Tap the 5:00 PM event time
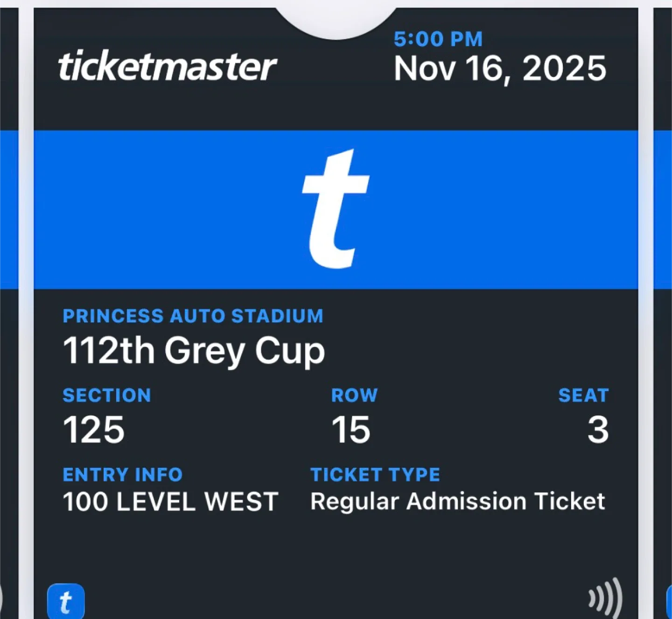The width and height of the screenshot is (672, 619). (x=438, y=39)
